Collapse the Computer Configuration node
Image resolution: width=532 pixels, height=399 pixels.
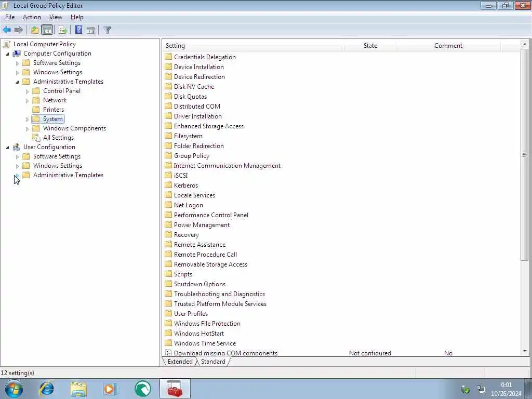(7, 54)
